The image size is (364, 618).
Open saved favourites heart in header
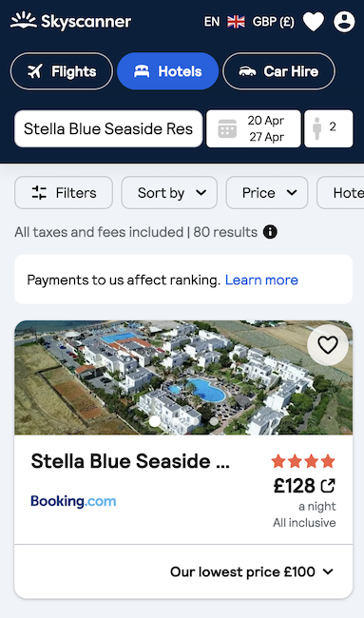tap(314, 21)
